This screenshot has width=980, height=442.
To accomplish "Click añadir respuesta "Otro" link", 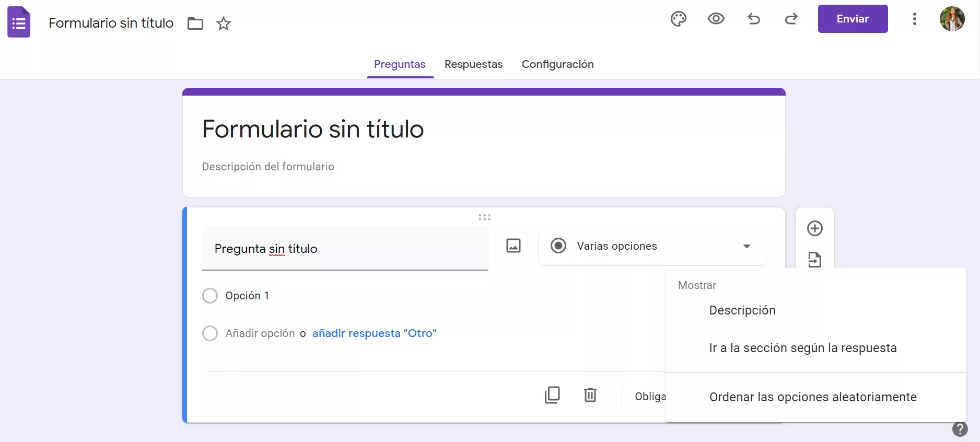I will point(375,333).
